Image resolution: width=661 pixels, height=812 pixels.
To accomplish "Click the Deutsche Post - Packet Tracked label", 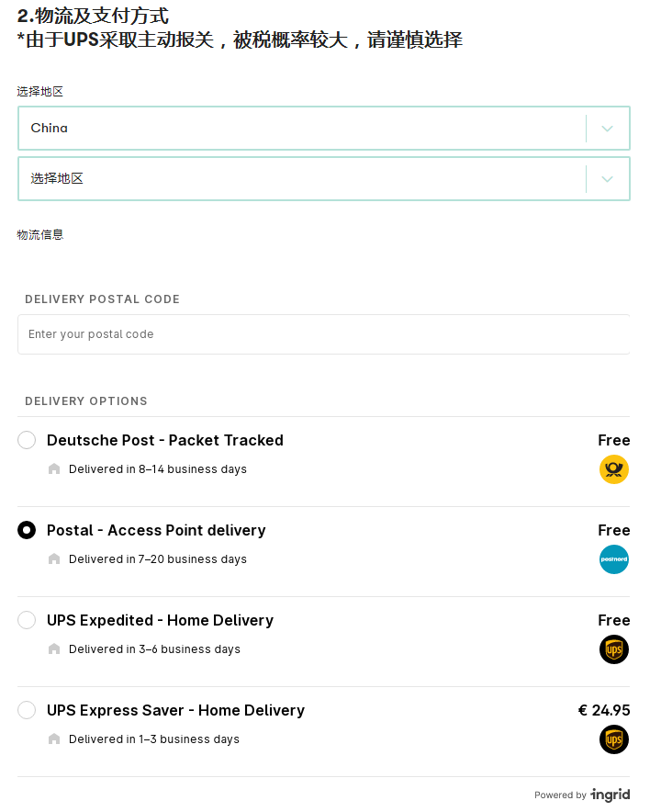I will tap(165, 440).
